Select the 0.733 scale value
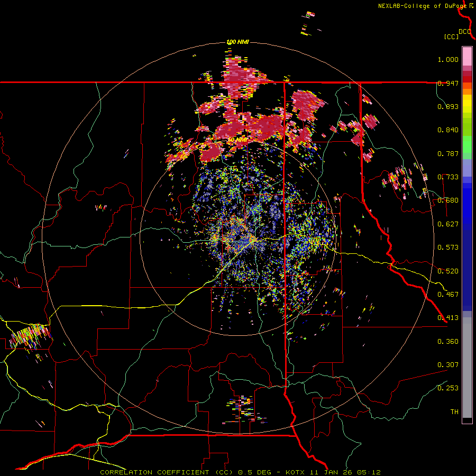The image size is (476, 476). click(448, 177)
